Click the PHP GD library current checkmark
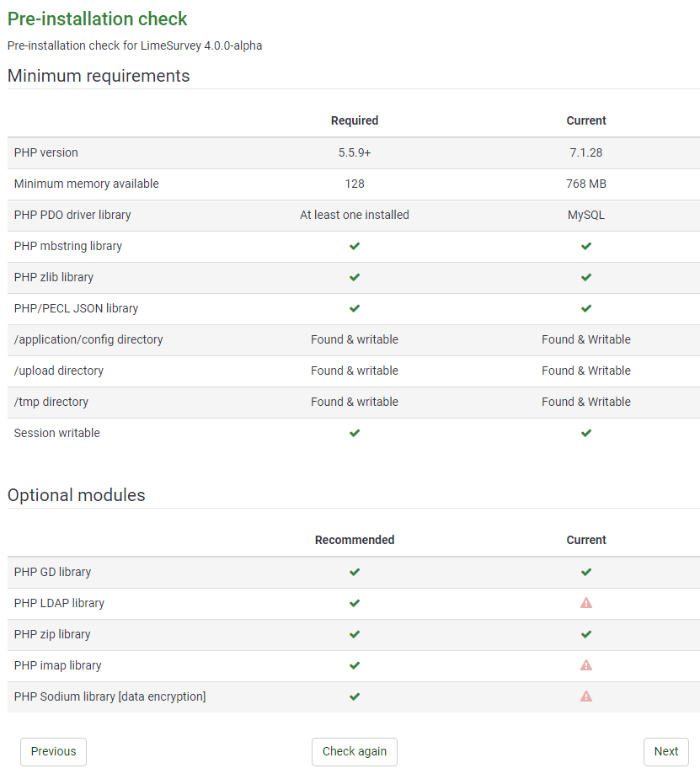The width and height of the screenshot is (700, 779). pos(586,572)
